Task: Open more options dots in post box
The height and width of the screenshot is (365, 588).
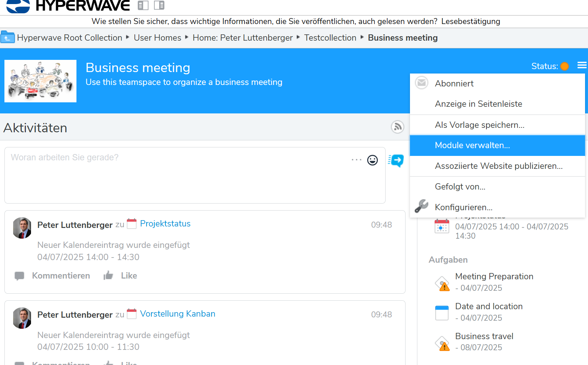Action: tap(356, 160)
